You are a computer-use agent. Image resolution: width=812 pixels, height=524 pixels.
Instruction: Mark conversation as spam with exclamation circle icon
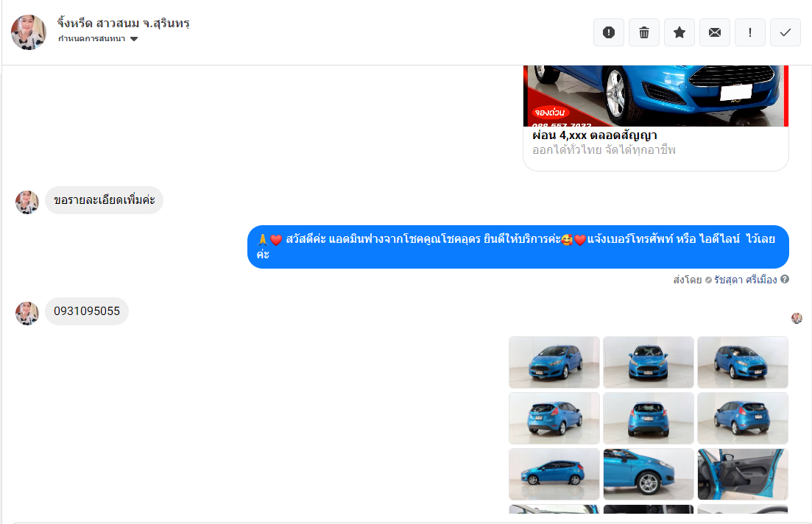609,32
